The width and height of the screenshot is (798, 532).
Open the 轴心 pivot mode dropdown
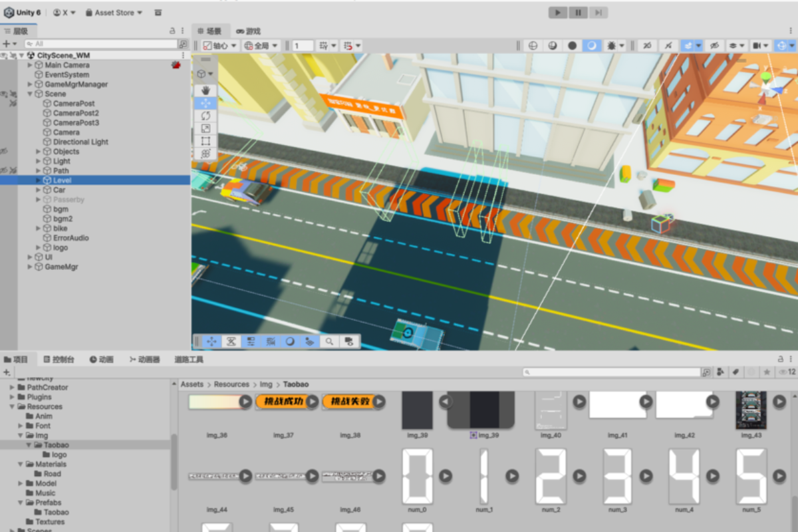click(x=220, y=46)
